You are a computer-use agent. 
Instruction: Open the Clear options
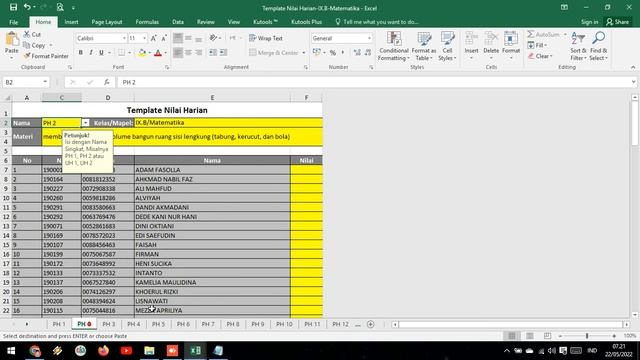tap(540, 56)
